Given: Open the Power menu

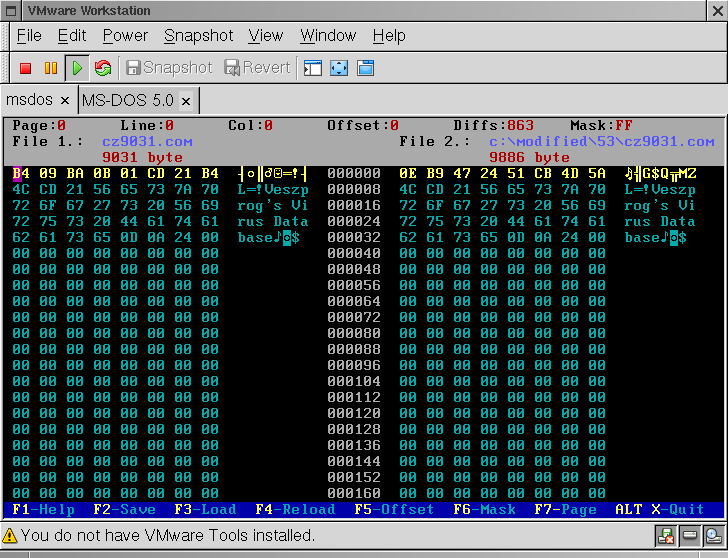Looking at the screenshot, I should point(125,36).
